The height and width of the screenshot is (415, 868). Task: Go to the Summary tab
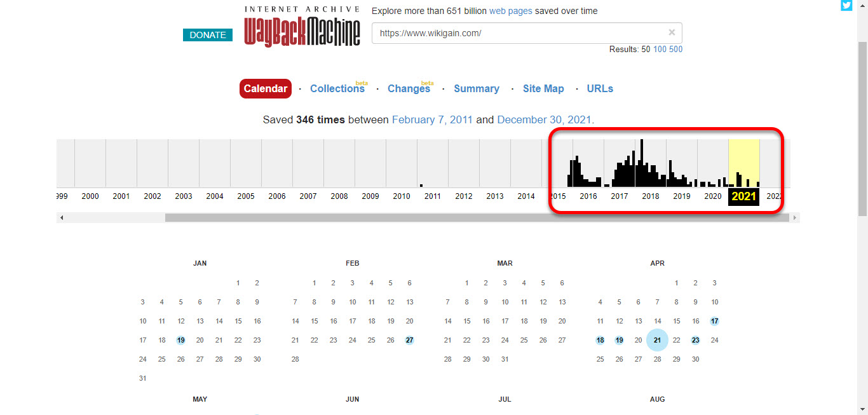[477, 89]
